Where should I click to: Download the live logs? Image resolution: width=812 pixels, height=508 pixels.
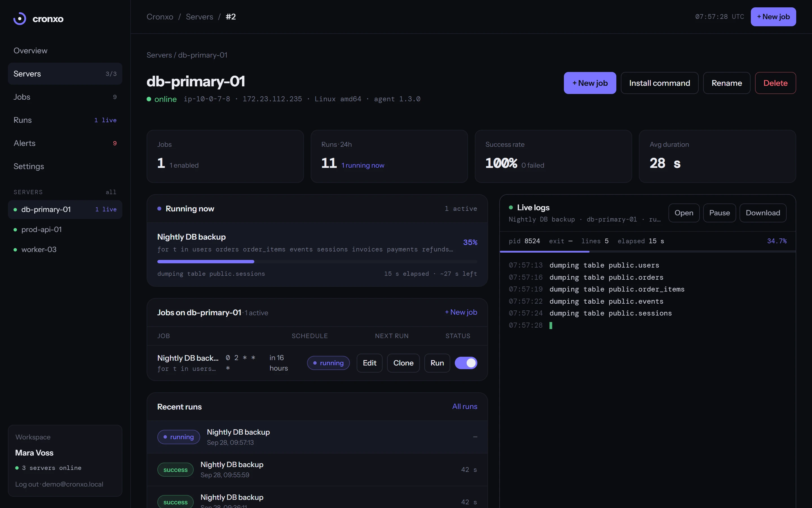[x=763, y=213]
